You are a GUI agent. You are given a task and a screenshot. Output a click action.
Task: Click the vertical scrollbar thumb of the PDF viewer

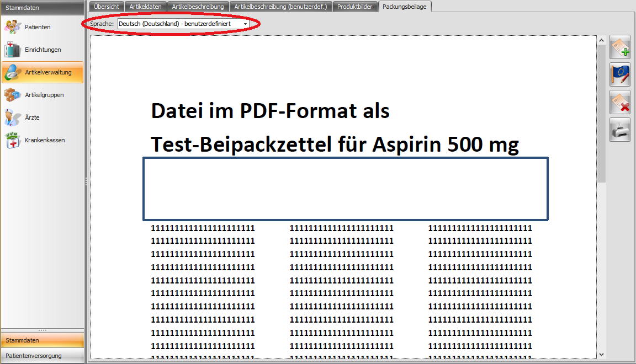coord(602,114)
